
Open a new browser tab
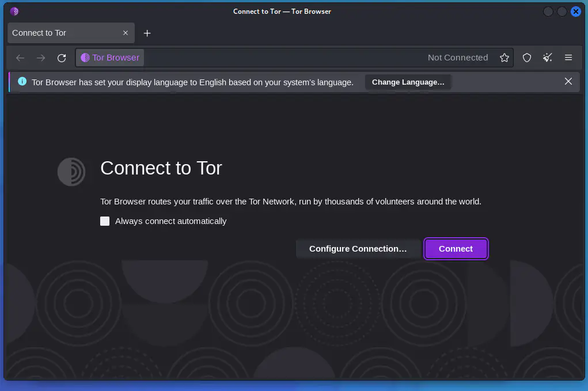coord(147,33)
